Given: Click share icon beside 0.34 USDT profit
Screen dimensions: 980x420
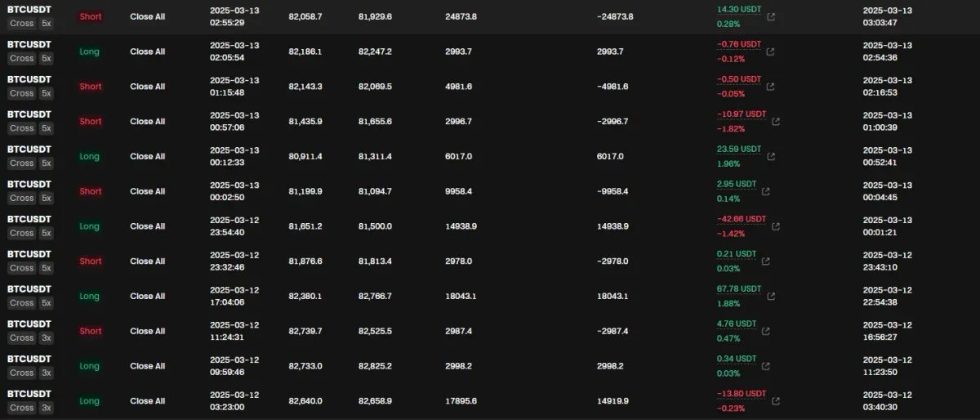Looking at the screenshot, I should 766,366.
